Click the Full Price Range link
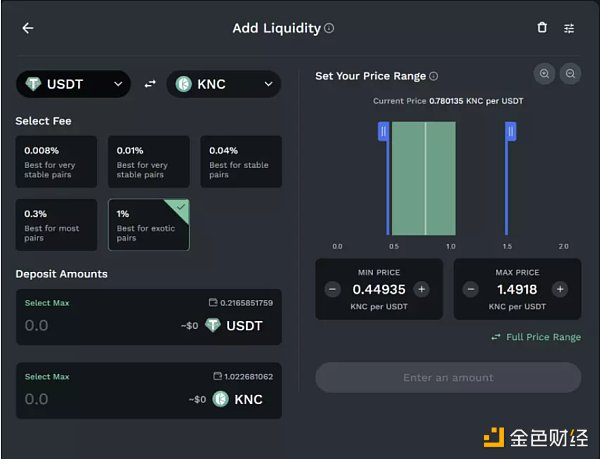Image resolution: width=600 pixels, height=459 pixels. click(x=536, y=337)
